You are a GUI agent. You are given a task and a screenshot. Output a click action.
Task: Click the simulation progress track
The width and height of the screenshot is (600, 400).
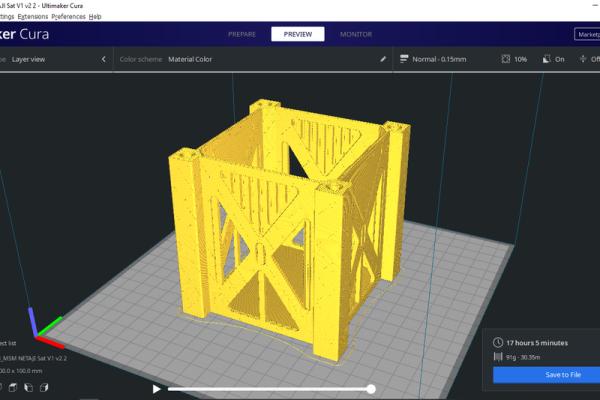pyautogui.click(x=268, y=389)
